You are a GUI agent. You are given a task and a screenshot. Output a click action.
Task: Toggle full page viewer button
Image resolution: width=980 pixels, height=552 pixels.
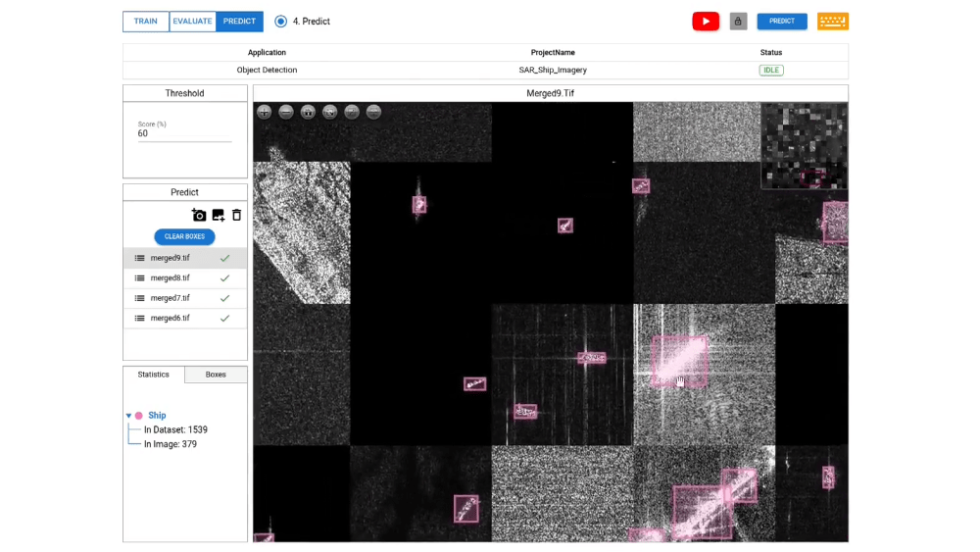(330, 112)
